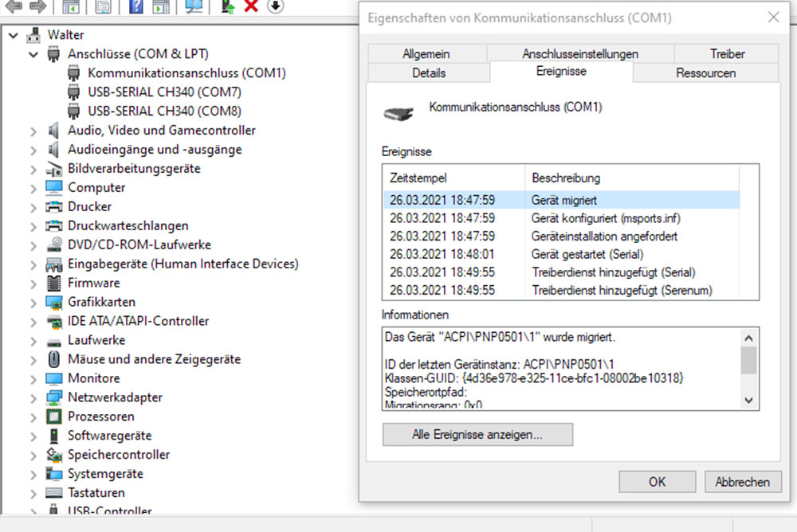This screenshot has width=797, height=532.
Task: Expand the Grafikkarten category
Action: point(33,303)
